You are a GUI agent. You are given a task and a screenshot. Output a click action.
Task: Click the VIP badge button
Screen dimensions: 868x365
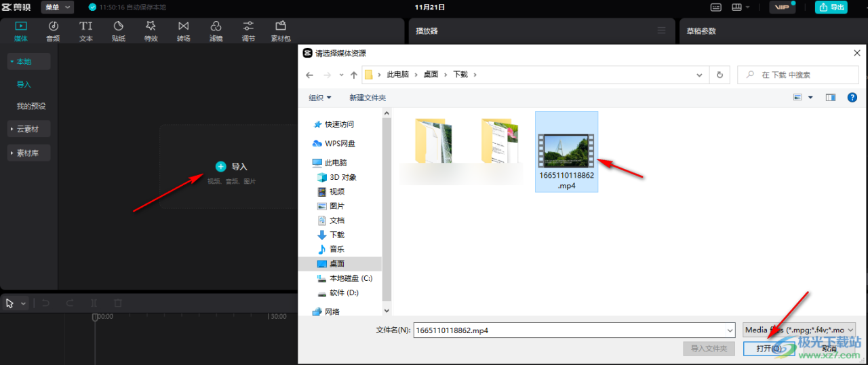click(x=783, y=7)
